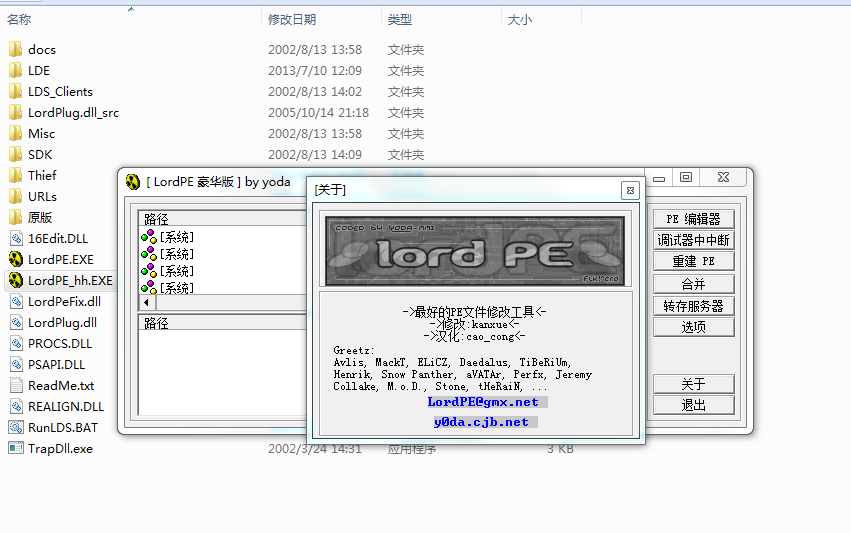Click the 2002/8/13 14:09 date of SDK

click(x=315, y=154)
